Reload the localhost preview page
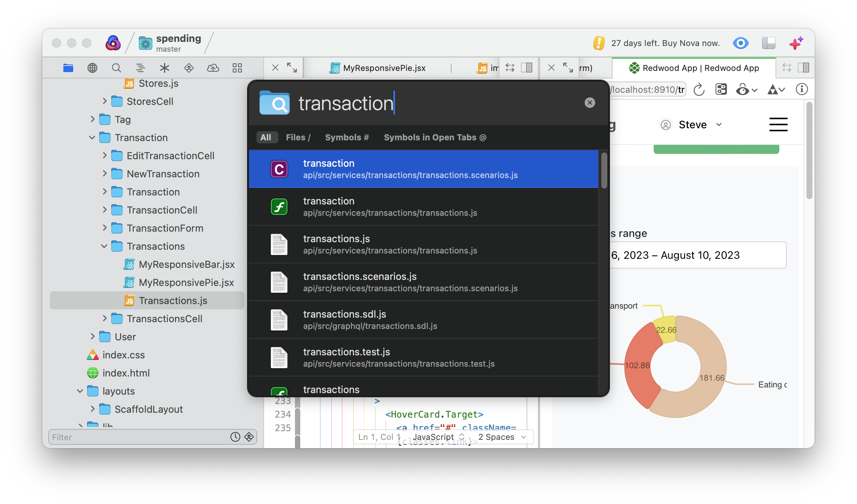The width and height of the screenshot is (857, 504). pos(699,90)
